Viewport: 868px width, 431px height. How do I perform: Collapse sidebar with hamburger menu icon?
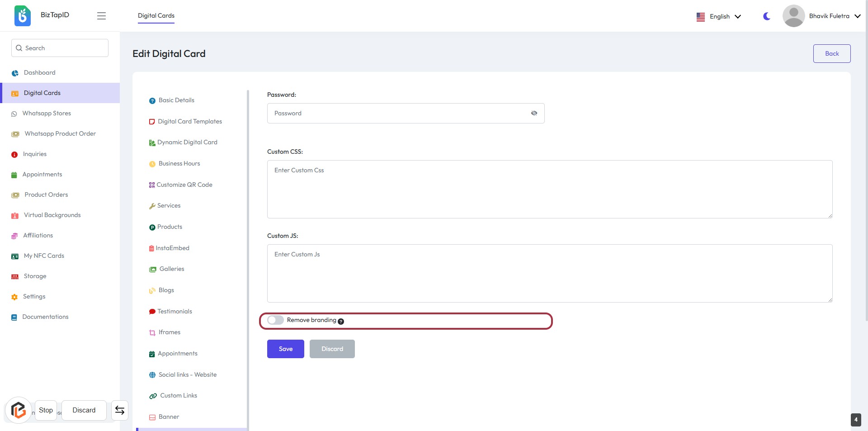click(101, 16)
